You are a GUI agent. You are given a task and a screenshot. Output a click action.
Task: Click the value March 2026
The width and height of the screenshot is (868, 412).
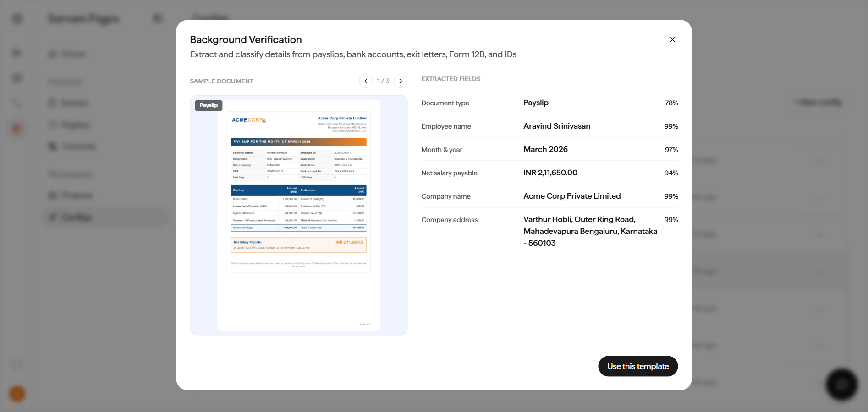click(545, 149)
